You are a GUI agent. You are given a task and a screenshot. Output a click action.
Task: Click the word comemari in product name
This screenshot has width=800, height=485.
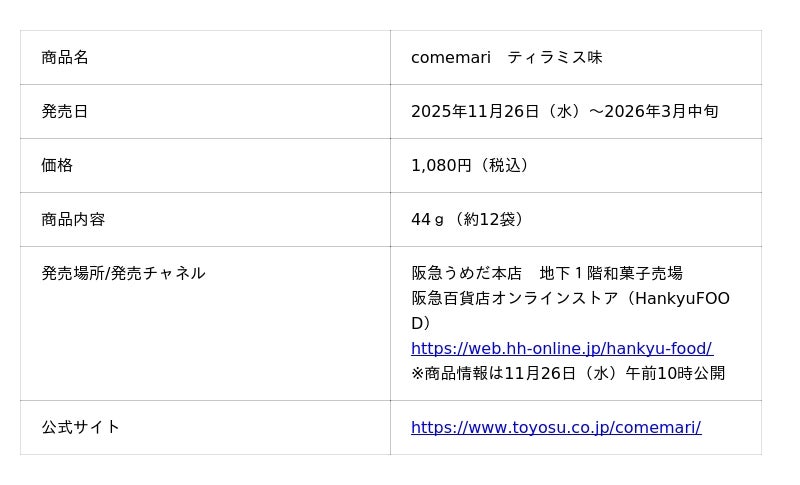pos(450,57)
